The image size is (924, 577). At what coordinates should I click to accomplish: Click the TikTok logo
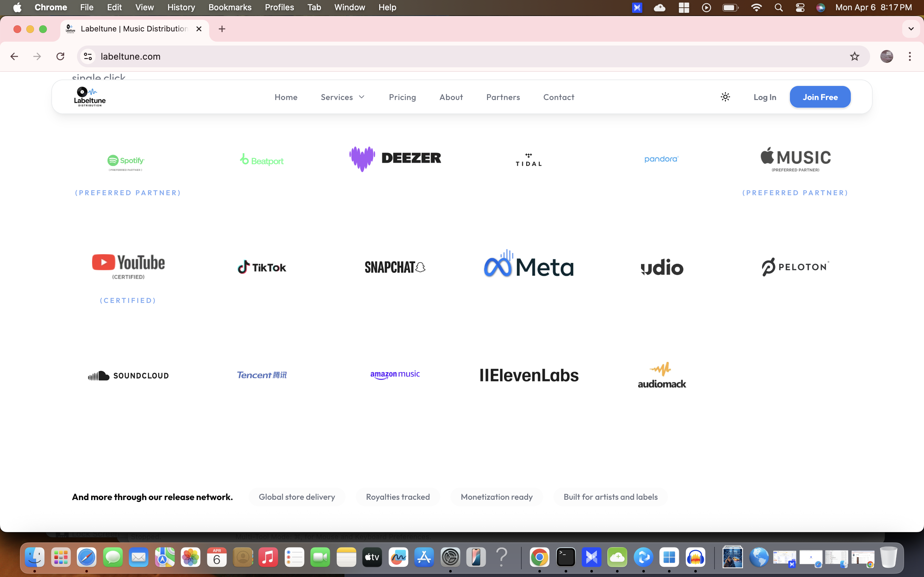[261, 267]
